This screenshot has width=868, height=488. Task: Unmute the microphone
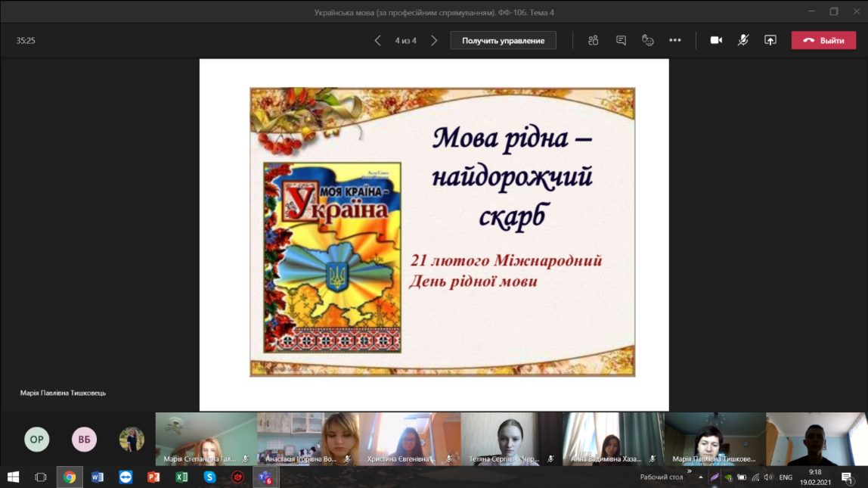[743, 40]
